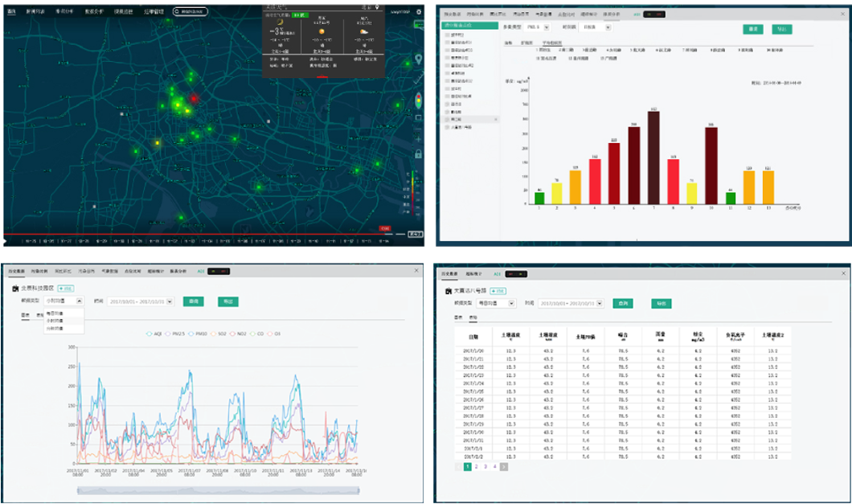
Task: Click the date cell 2017/1/20 in table
Action: 473,351
